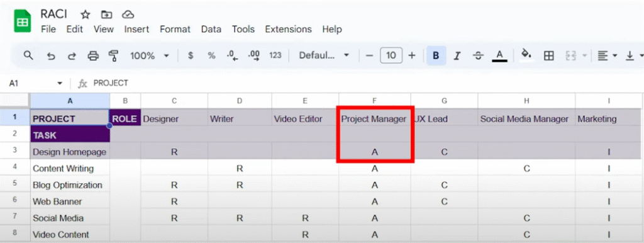Star the RACI document

coord(85,15)
